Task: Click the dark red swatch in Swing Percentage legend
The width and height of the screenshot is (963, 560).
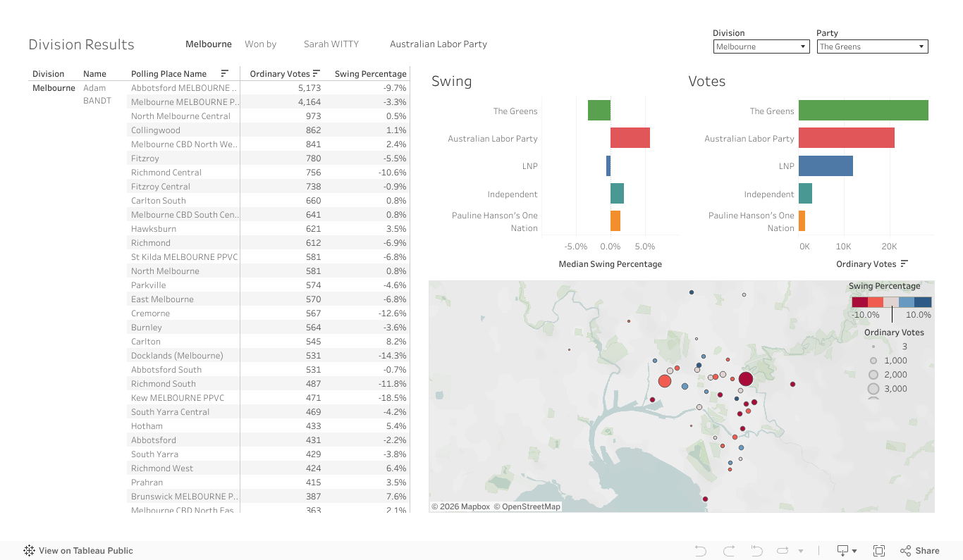Action: pos(859,301)
